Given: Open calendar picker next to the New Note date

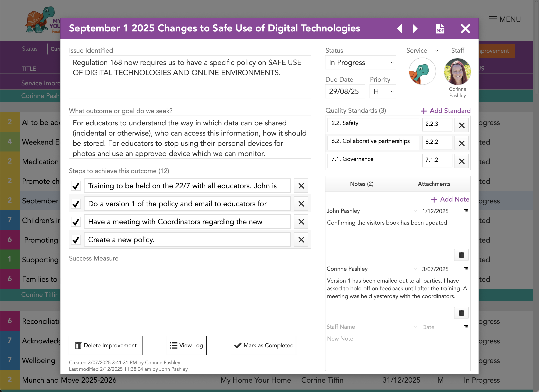Looking at the screenshot, I should coord(466,327).
